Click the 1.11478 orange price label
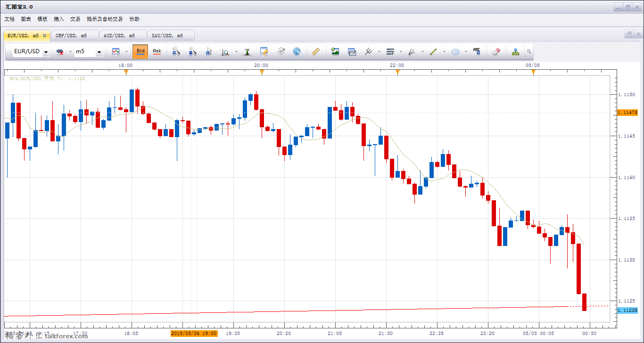Viewport: 644px width, 343px height. (x=627, y=113)
